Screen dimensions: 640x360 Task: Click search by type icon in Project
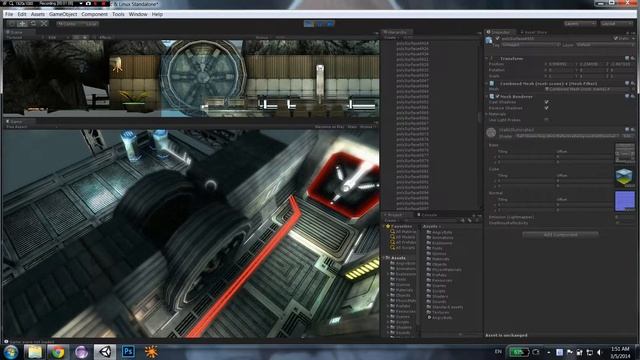coord(462,220)
